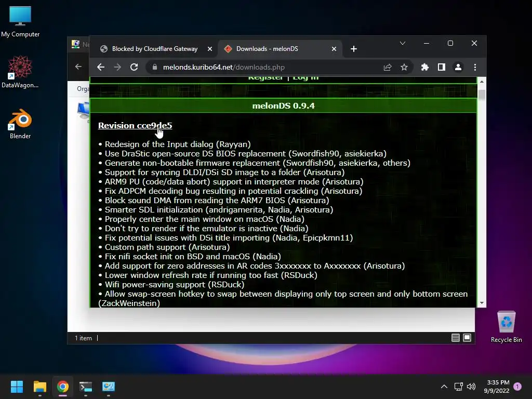
Task: Switch to Blocked by Cloudflare Gateway tab
Action: pos(155,49)
